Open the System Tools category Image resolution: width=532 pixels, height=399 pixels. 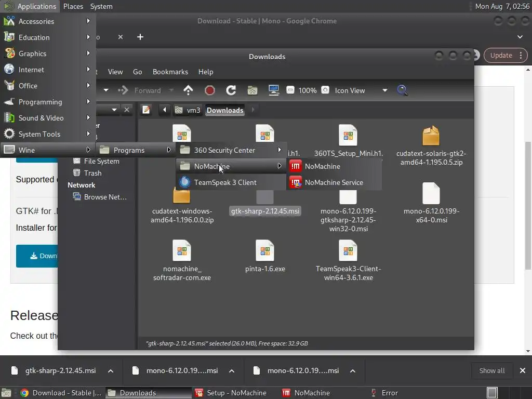tap(48, 134)
